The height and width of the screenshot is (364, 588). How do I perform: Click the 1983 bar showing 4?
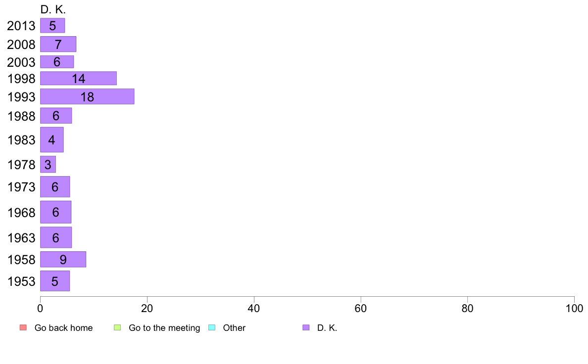coord(52,140)
